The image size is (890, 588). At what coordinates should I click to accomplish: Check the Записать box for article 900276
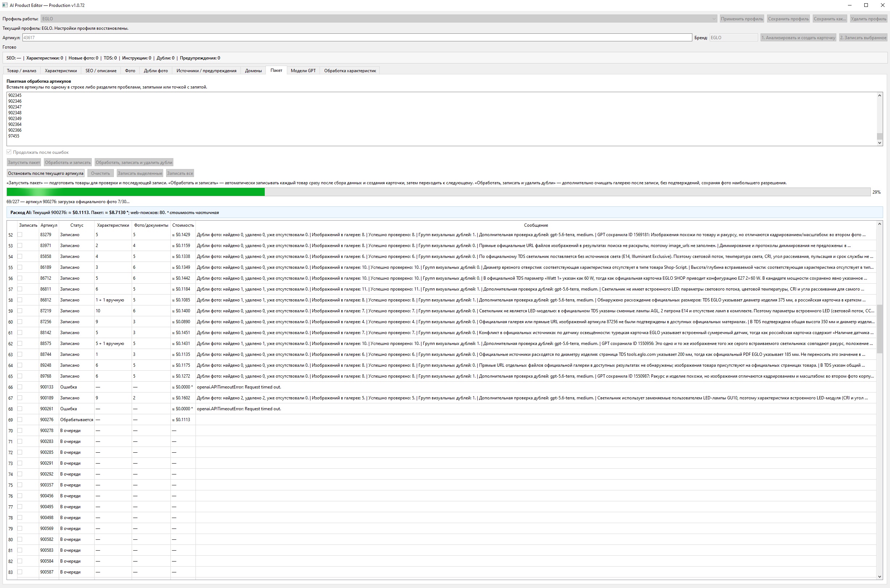click(x=20, y=419)
